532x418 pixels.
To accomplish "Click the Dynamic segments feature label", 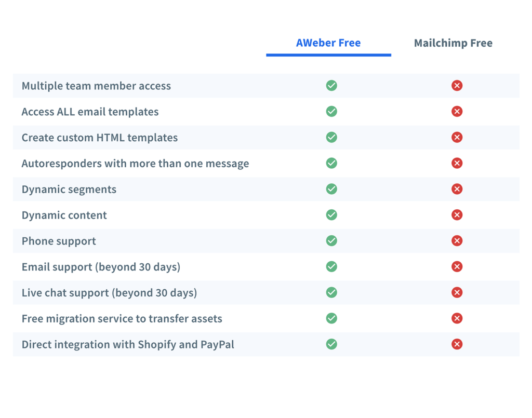I will (69, 189).
